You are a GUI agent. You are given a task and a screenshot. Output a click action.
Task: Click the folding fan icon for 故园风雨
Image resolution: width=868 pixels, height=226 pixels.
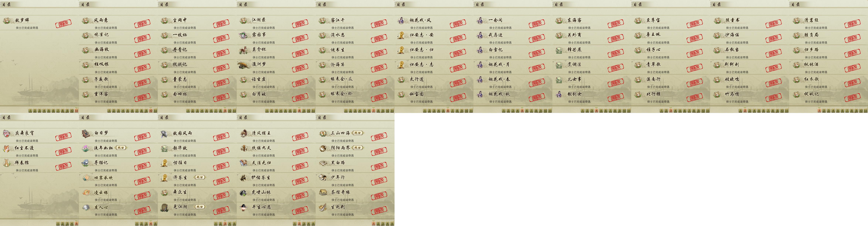165,133
